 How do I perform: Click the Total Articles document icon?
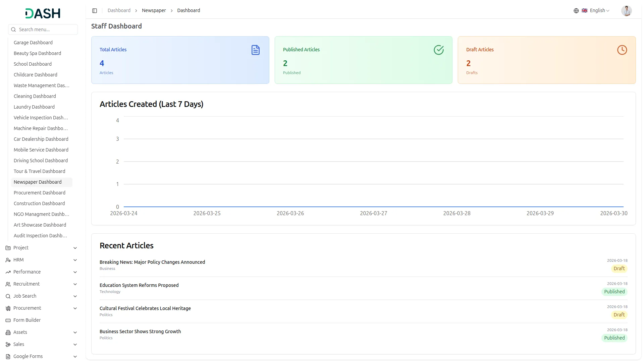coord(255,50)
